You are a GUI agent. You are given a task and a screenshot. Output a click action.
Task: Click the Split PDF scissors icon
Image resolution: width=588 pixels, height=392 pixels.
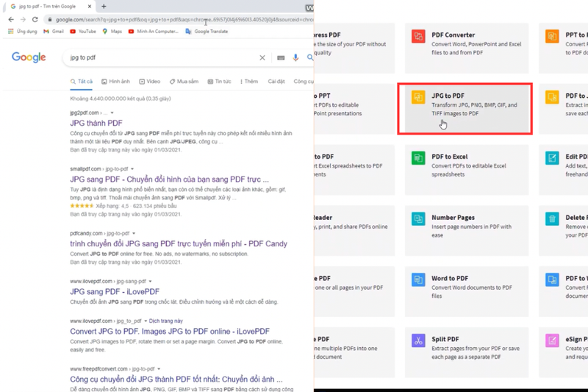(418, 341)
